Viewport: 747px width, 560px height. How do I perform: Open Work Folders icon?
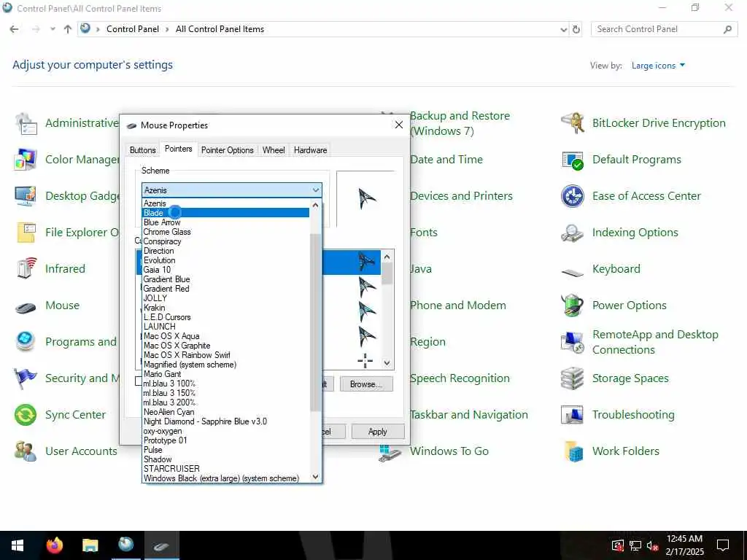[573, 451]
